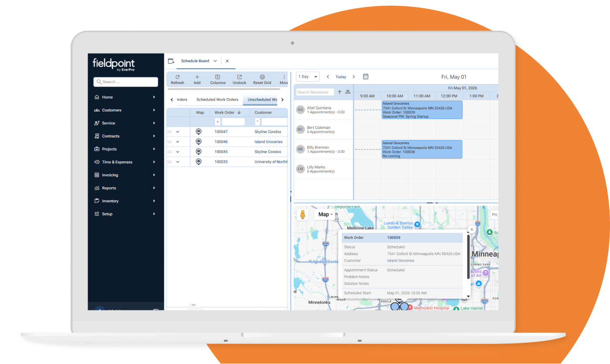Screen dimensions: 610x364
Task: Click the Fieldpoint logo
Action: point(114,64)
